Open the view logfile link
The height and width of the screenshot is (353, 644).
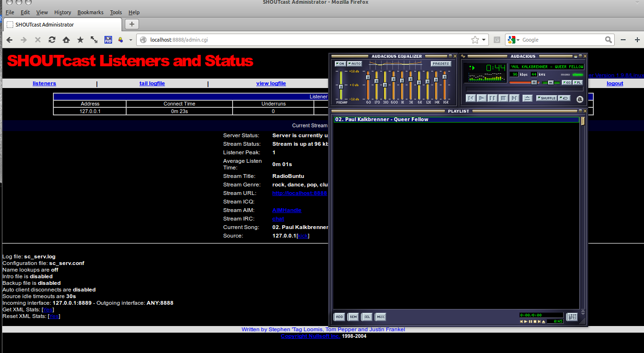(271, 83)
